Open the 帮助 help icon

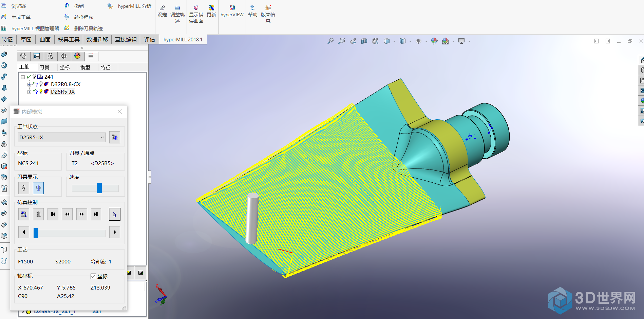[x=252, y=11]
